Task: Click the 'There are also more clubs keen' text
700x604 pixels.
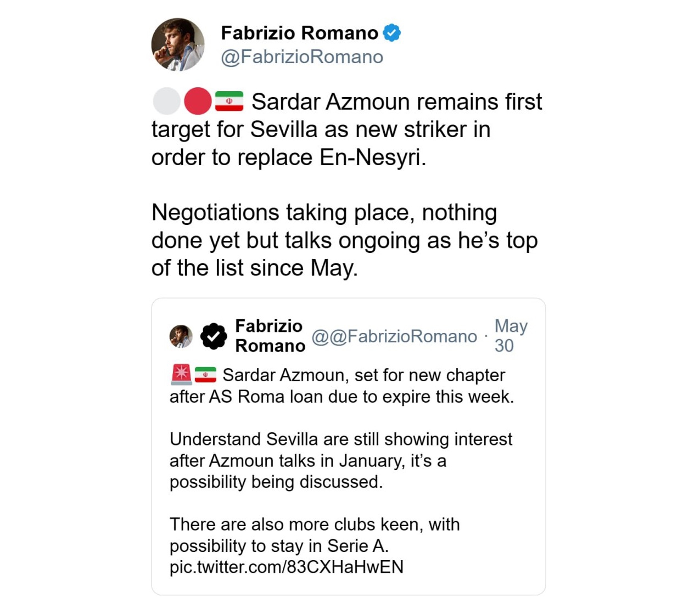Action: 315,524
